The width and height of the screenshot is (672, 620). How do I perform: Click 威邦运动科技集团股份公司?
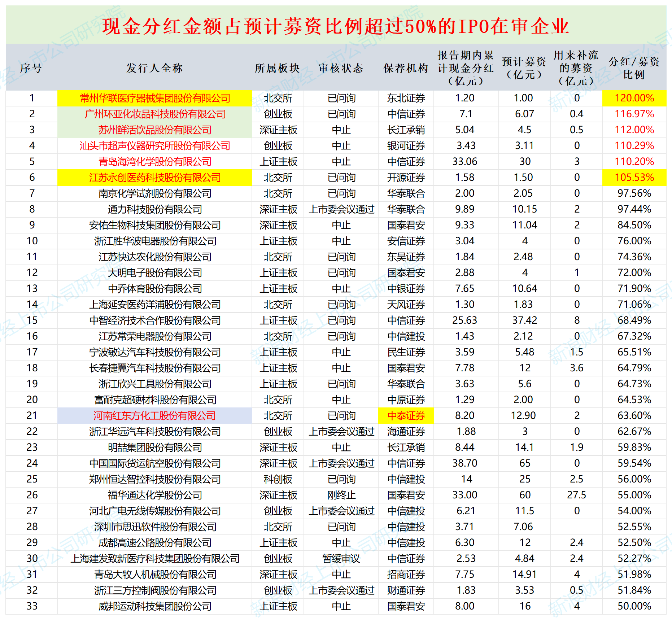pyautogui.click(x=155, y=606)
